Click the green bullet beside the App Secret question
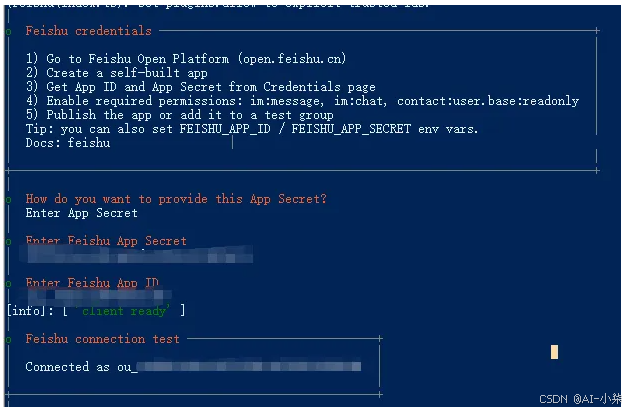 pos(8,199)
